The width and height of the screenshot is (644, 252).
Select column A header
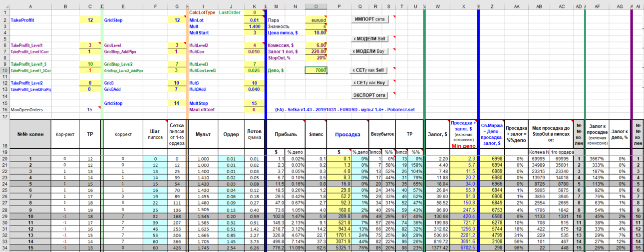[30, 6]
